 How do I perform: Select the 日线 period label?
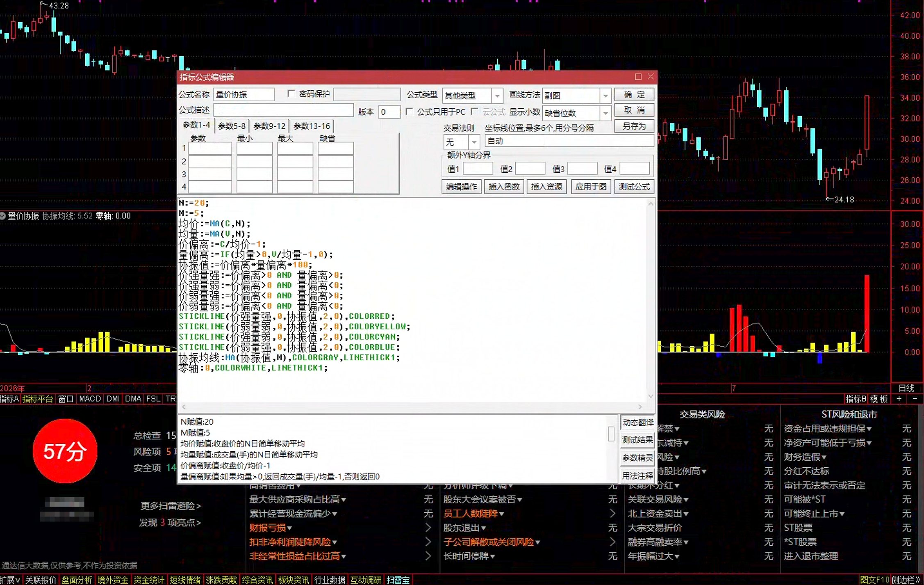906,388
